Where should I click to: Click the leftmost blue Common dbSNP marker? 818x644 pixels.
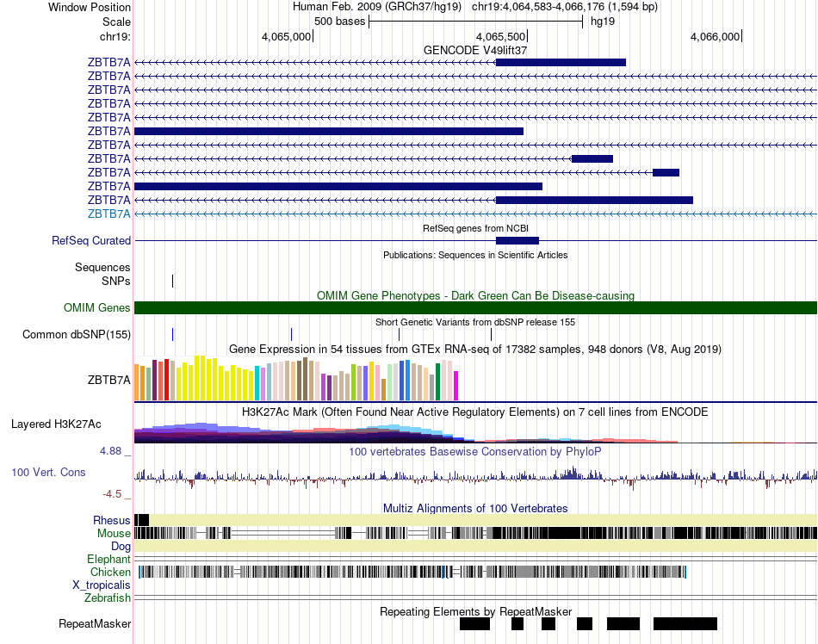click(173, 334)
